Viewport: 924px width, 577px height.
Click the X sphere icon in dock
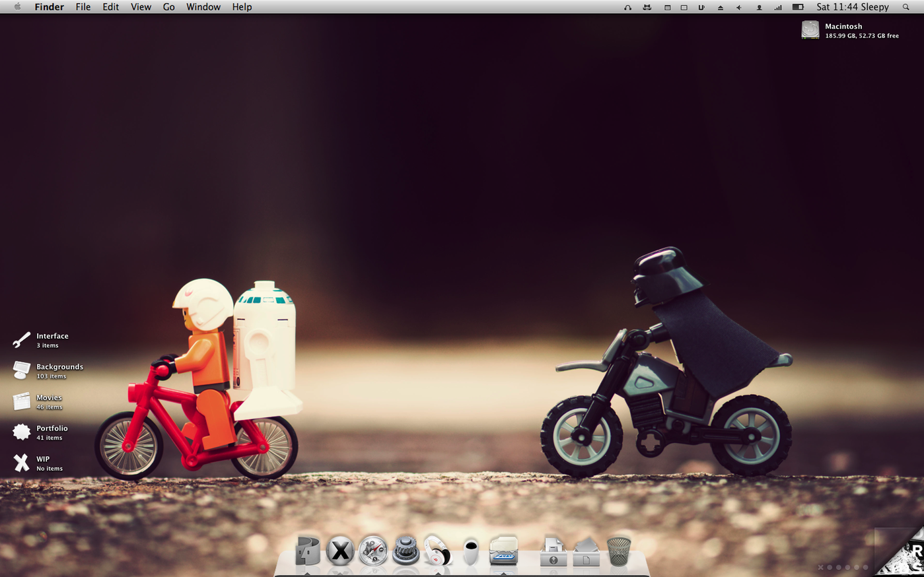click(x=340, y=551)
